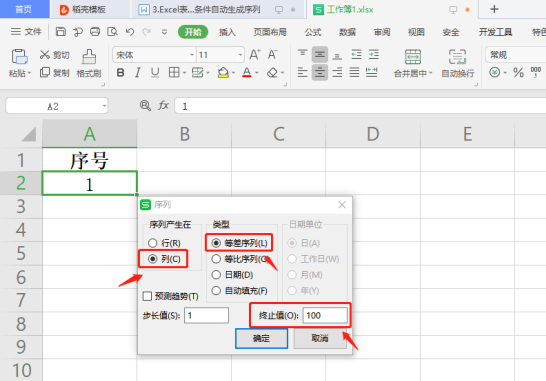Open the Paste options dropdown arrow
546x381 pixels.
(x=29, y=73)
